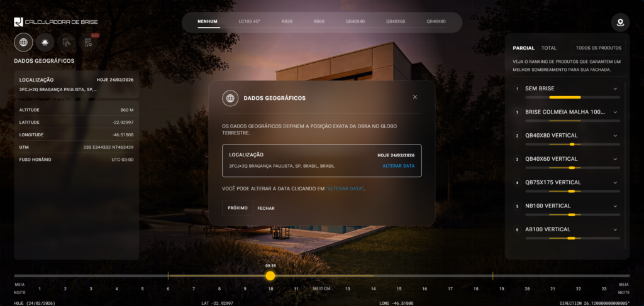This screenshot has height=306, width=644.
Task: Click the AB100 Vertical shading bar
Action: pyautogui.click(x=572, y=238)
